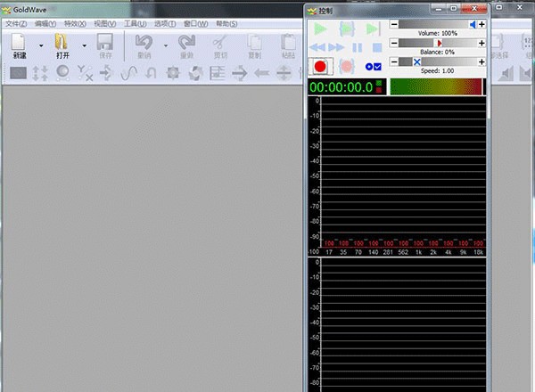Screen dimensions: 535x392
Task: Click the swirling arrows effect icon
Action: coord(195,73)
